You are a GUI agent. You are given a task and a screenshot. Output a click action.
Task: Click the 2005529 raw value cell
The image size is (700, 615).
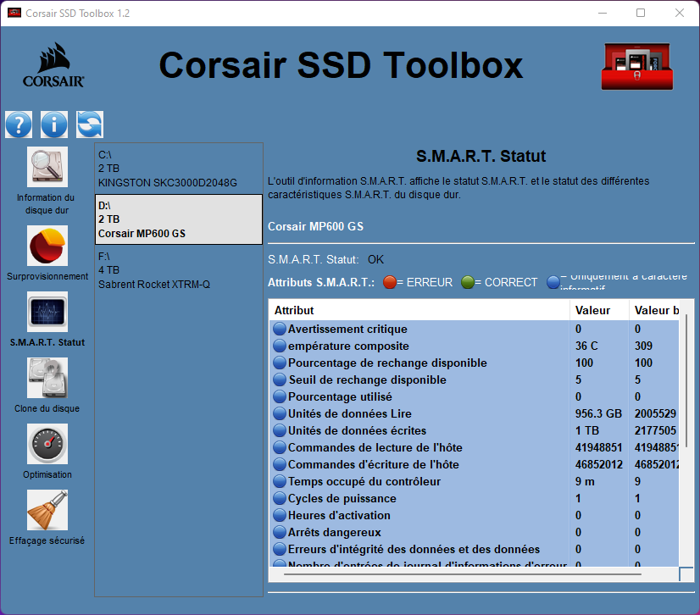[655, 413]
